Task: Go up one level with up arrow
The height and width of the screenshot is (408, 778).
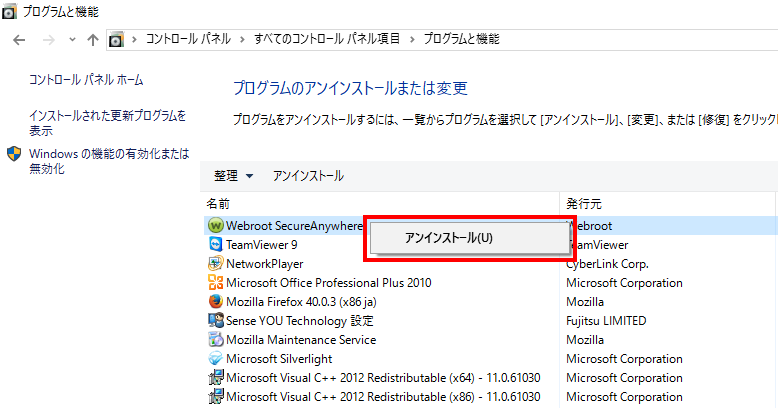Action: click(x=93, y=40)
